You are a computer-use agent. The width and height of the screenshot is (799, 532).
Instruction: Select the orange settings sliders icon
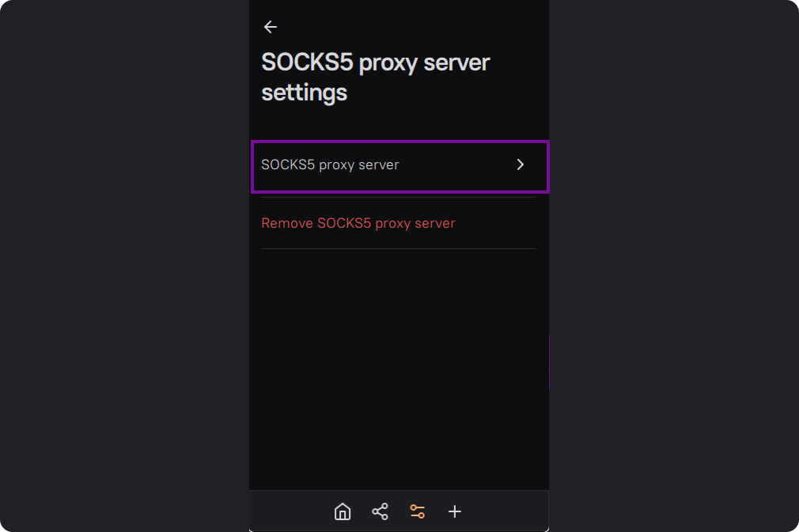point(417,511)
